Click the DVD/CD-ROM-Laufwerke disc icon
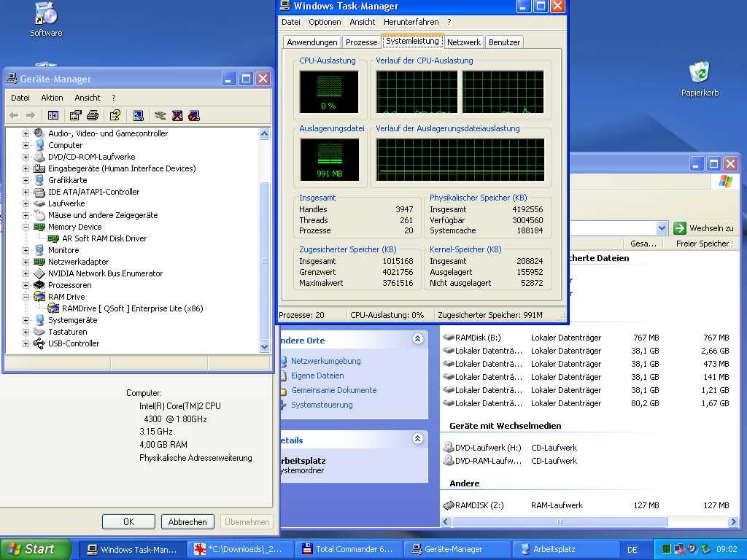Screen dimensions: 747x560 click(39, 157)
